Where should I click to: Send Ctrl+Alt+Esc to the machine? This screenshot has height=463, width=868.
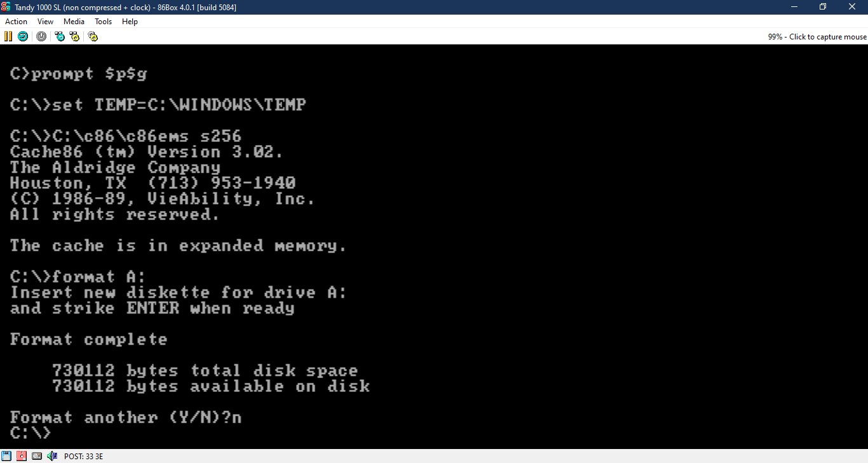(74, 36)
